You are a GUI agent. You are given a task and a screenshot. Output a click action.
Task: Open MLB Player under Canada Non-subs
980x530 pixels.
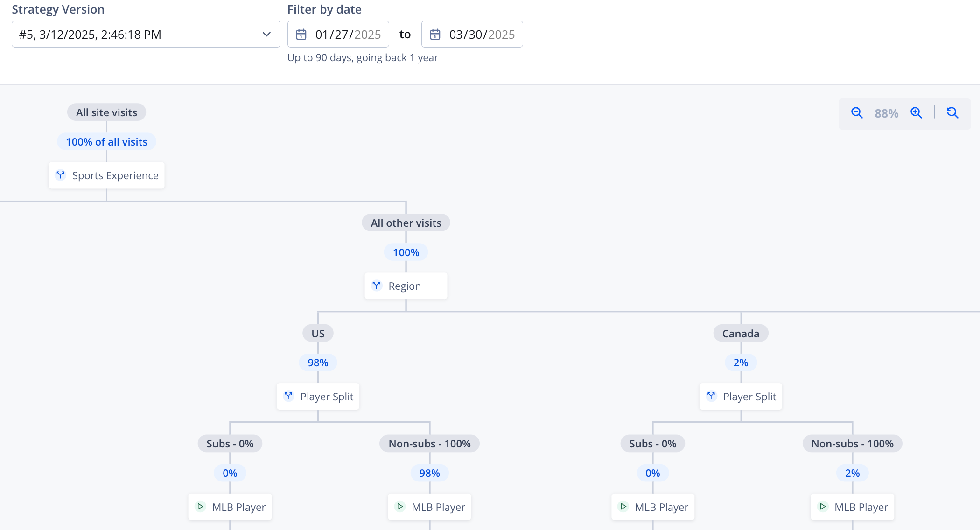click(x=853, y=507)
